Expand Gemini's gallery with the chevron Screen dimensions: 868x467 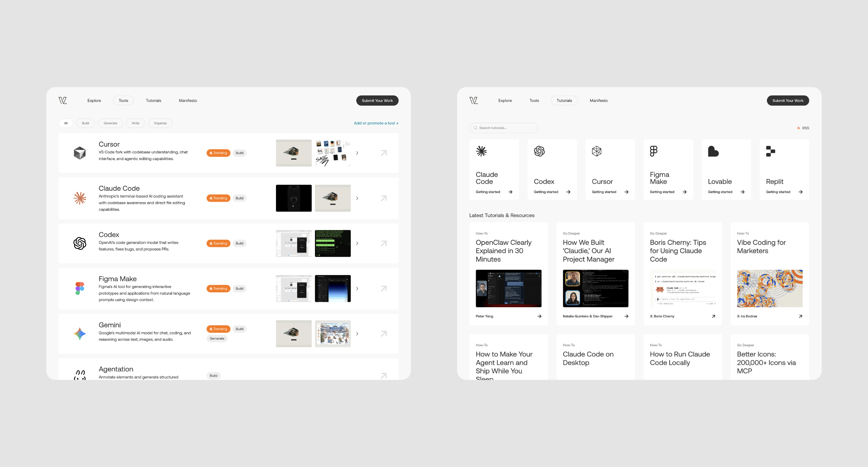[x=357, y=334]
